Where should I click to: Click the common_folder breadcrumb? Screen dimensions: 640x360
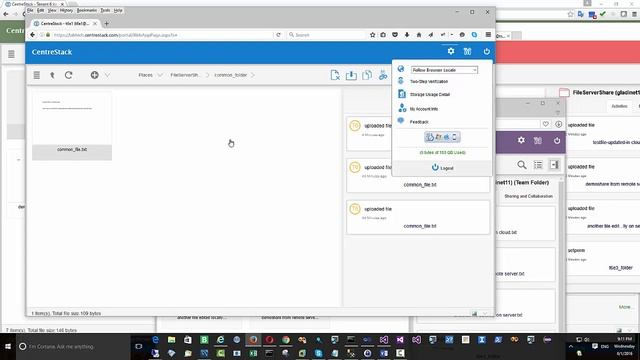tap(231, 75)
